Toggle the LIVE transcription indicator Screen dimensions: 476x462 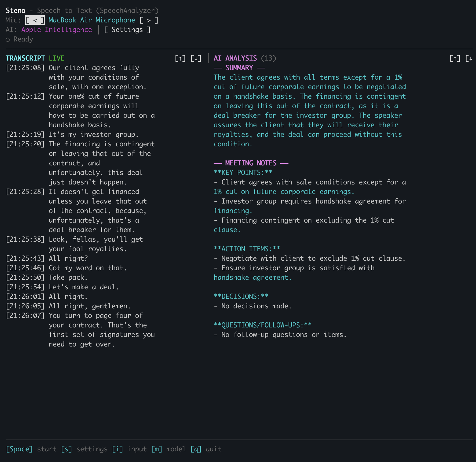coord(56,58)
